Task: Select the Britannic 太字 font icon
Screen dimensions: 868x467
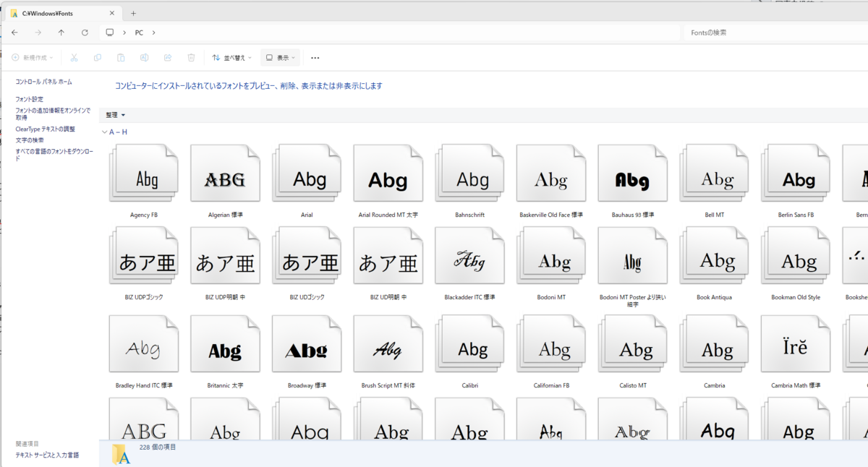Action: (225, 345)
